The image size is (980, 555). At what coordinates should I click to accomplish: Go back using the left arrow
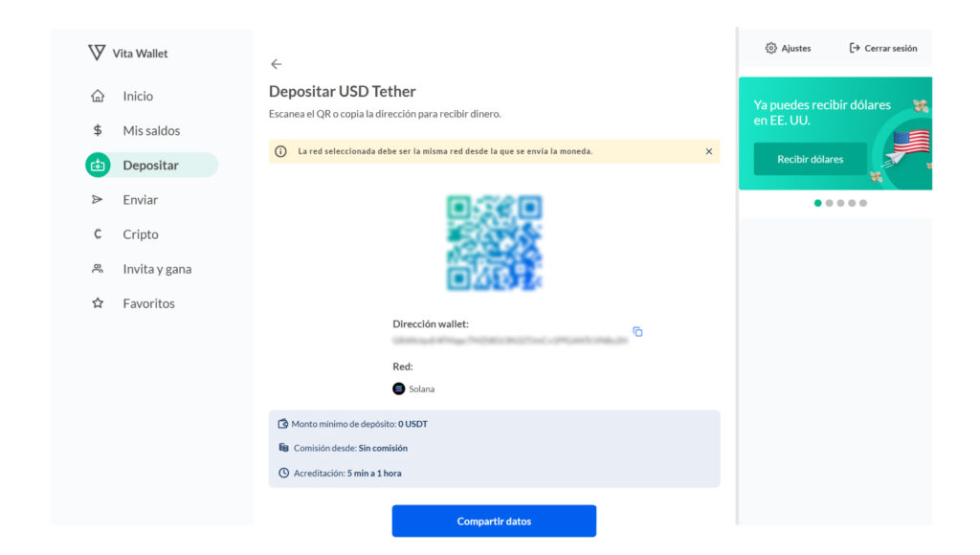pos(277,64)
